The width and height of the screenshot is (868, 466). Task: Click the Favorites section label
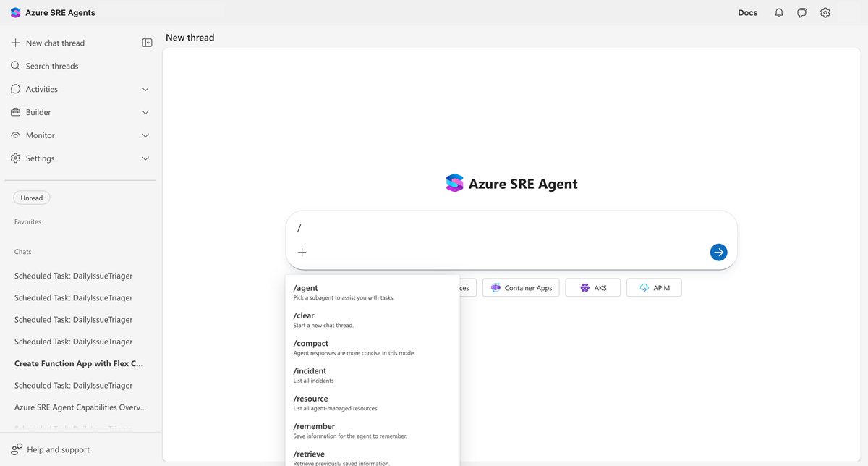[27, 221]
